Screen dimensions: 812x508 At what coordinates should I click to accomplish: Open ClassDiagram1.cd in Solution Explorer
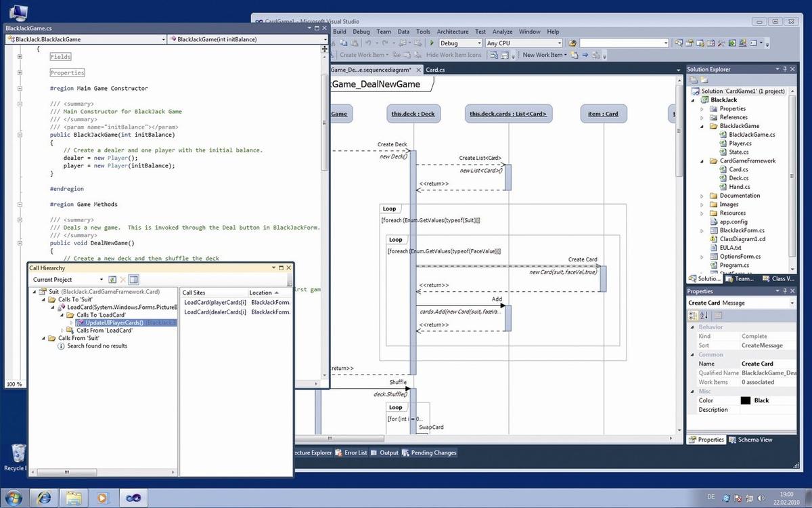click(738, 239)
